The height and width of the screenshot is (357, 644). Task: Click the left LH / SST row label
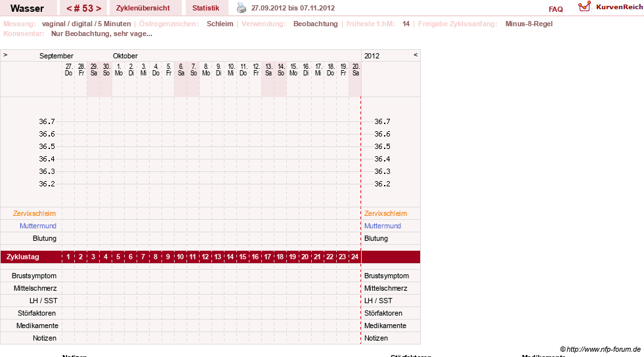pyautogui.click(x=43, y=301)
